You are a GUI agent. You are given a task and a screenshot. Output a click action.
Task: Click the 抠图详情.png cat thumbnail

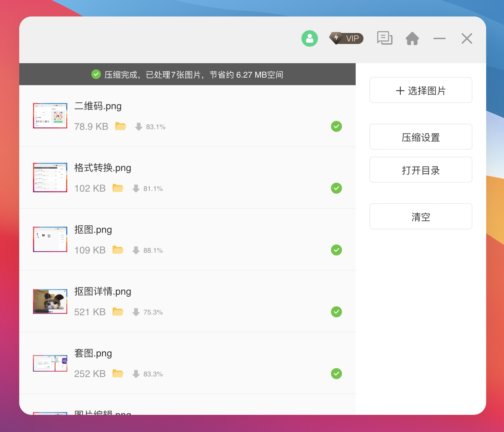coord(50,301)
